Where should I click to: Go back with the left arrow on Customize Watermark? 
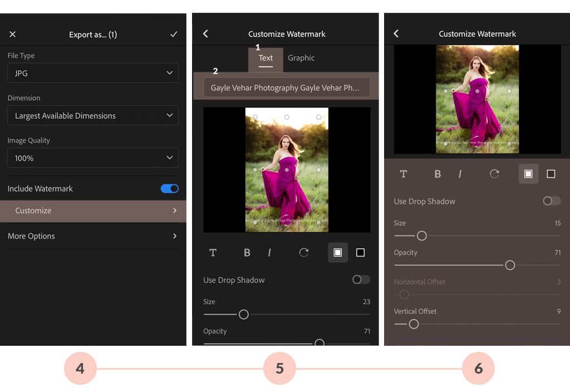(x=205, y=33)
